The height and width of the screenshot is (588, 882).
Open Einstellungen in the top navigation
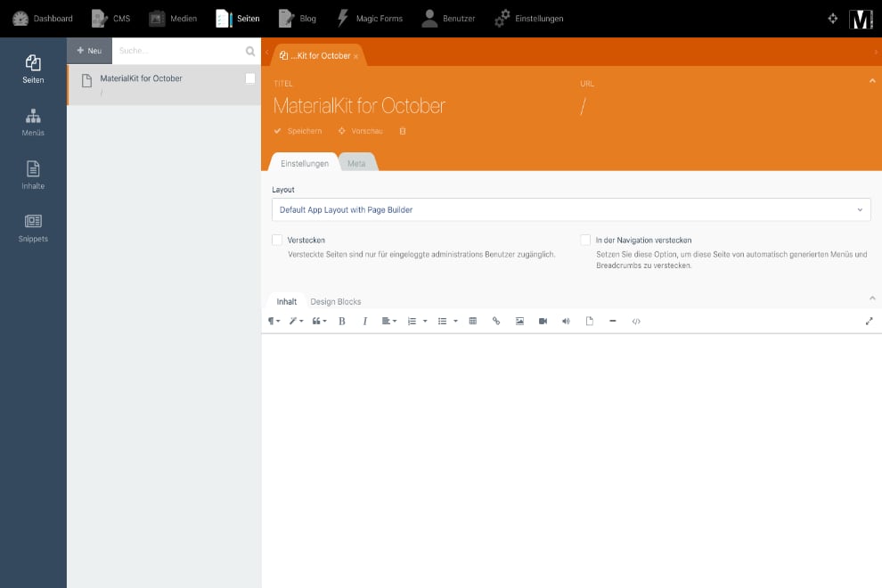click(528, 19)
